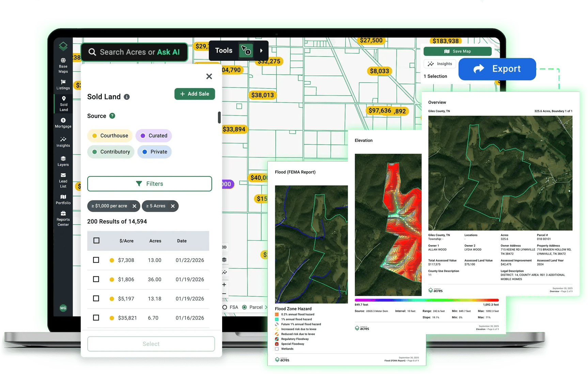Click the $27,500 price marker on map
588x374 pixels.
coord(371,40)
